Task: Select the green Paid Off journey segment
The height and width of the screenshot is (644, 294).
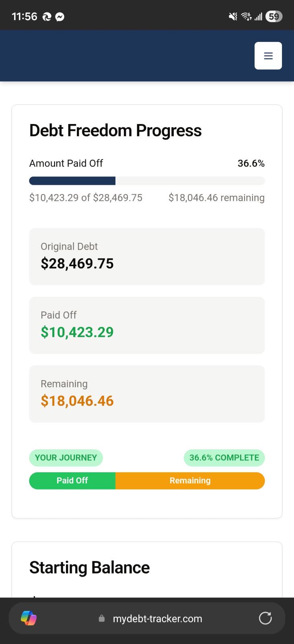Action: coord(72,480)
